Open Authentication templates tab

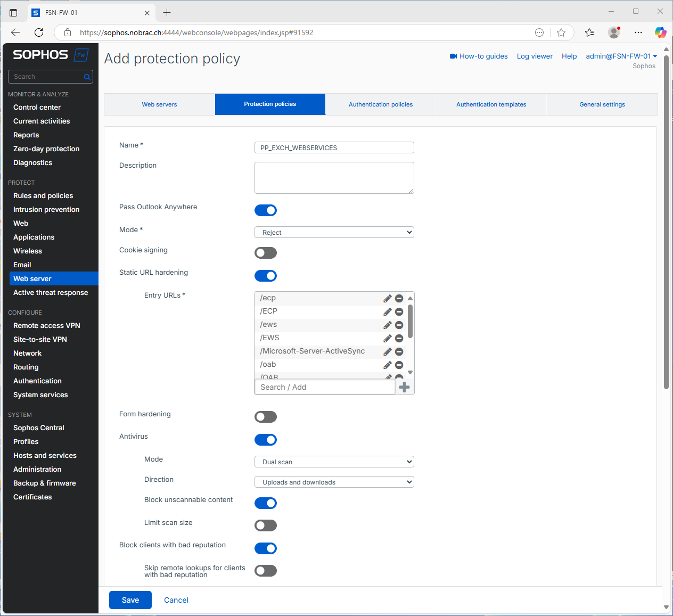point(491,104)
